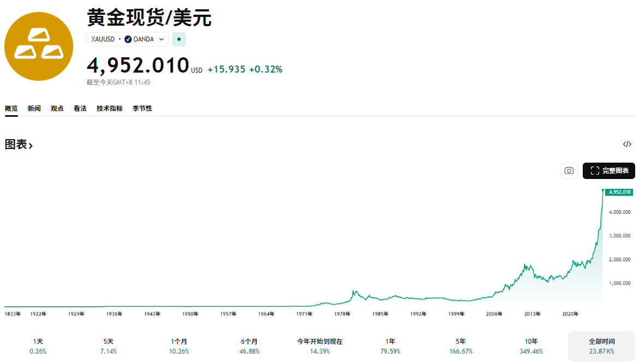Switch to the 新闻 tab

[34, 108]
